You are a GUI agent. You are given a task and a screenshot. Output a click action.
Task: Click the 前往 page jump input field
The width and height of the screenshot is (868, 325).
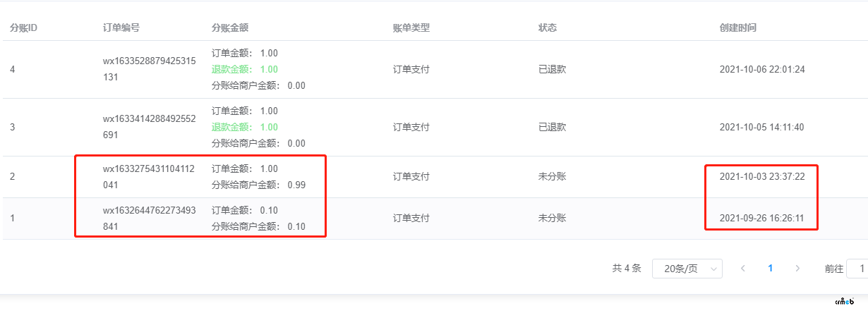(858, 268)
